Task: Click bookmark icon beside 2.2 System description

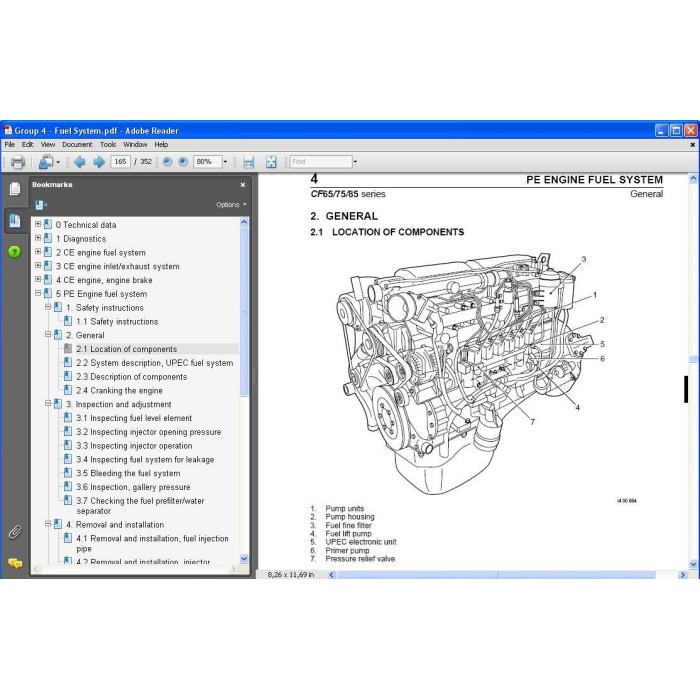Action: point(67,362)
